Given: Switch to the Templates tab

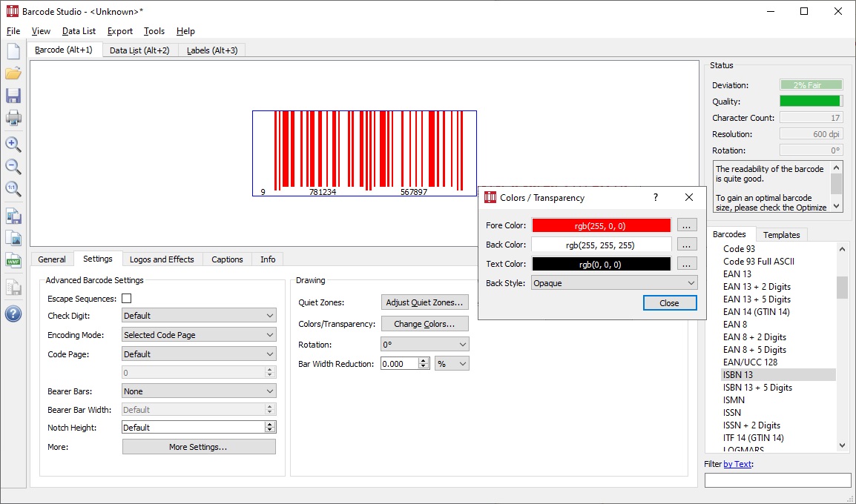Looking at the screenshot, I should pyautogui.click(x=781, y=234).
